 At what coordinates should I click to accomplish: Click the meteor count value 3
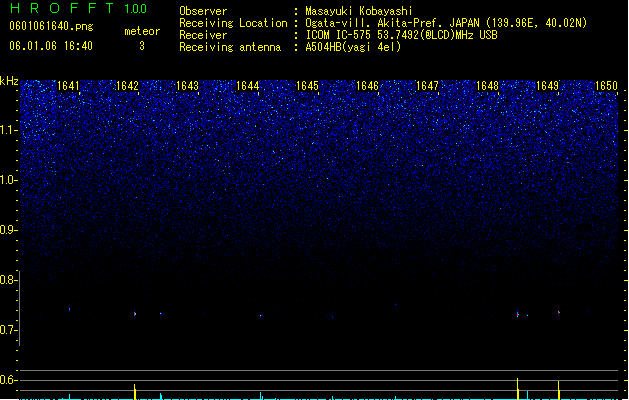(x=142, y=46)
